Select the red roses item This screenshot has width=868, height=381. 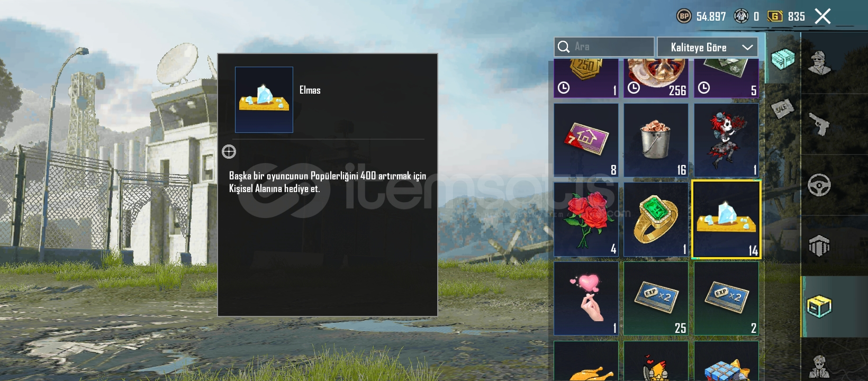(586, 220)
